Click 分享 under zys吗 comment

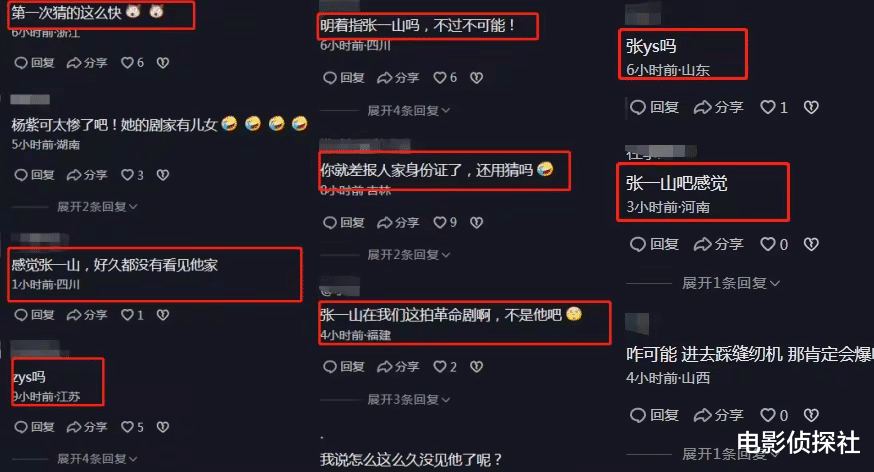click(x=87, y=427)
